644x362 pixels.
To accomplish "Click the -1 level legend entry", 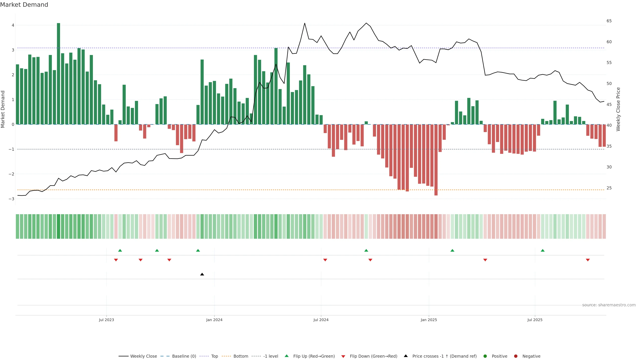I will [x=271, y=356].
